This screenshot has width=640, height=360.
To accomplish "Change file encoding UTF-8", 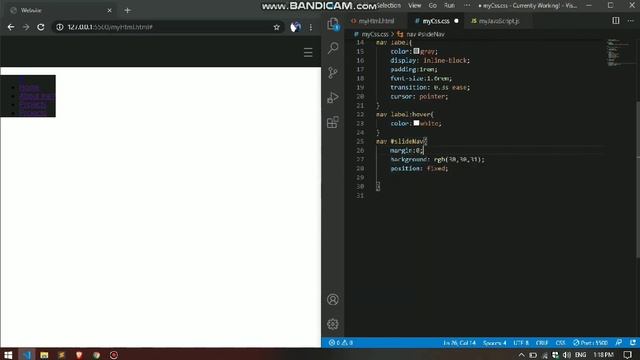I will tap(521, 343).
